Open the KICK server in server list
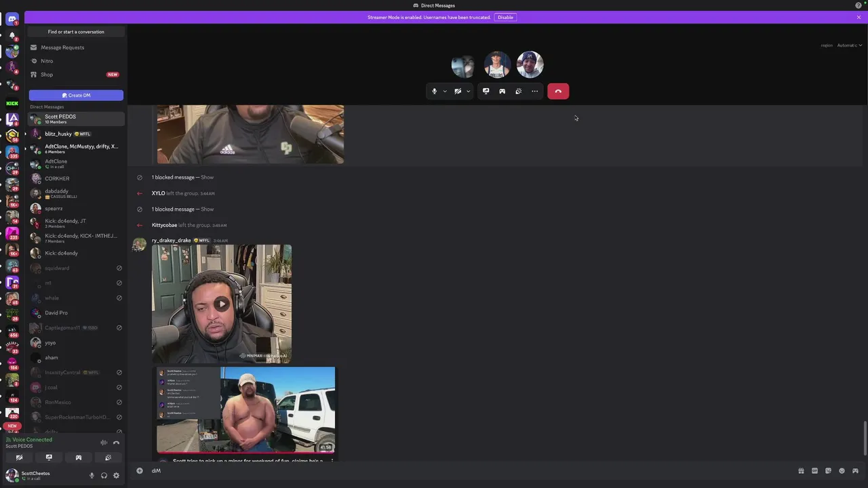The width and height of the screenshot is (868, 488). coord(12,103)
